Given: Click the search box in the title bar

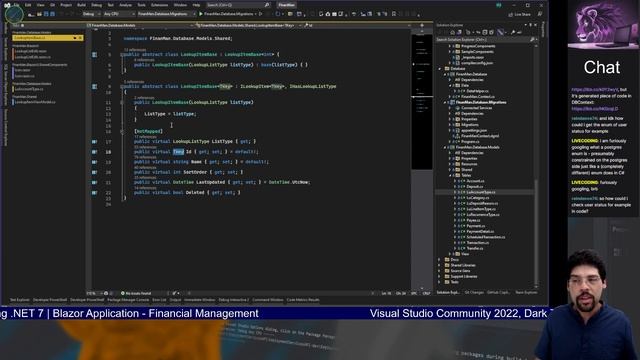Looking at the screenshot, I should (238, 5).
